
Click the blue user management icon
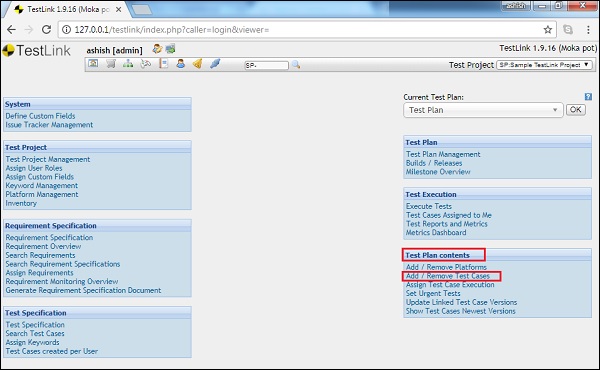[181, 64]
